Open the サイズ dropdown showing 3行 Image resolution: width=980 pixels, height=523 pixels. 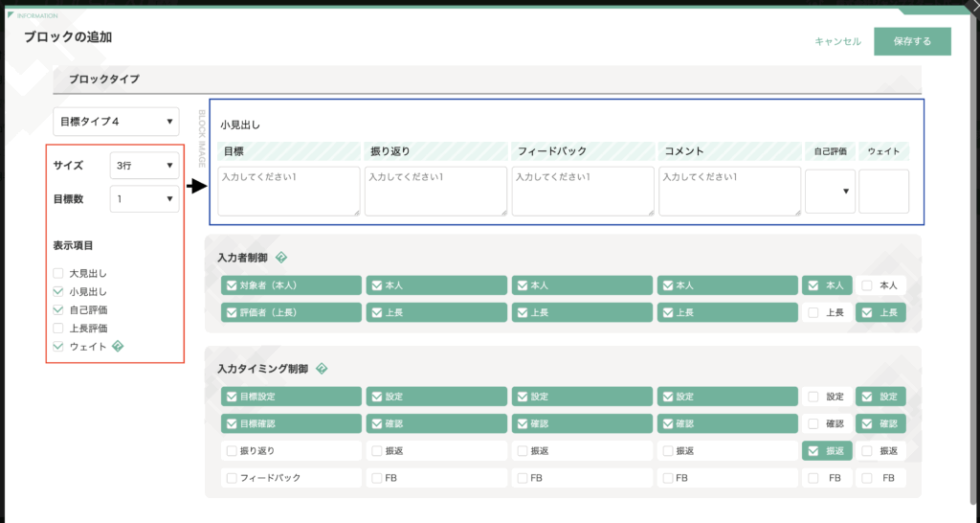(144, 165)
